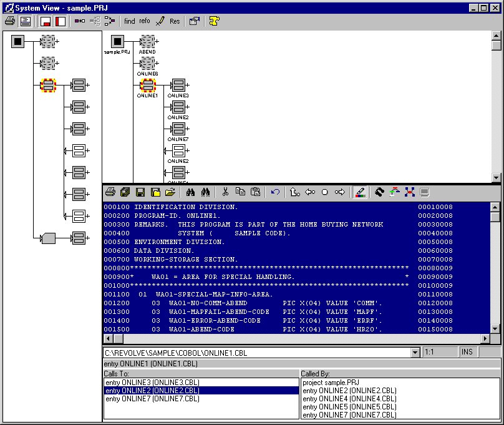Click the 'find' toolbar button
Viewport: 504px width, 425px height.
(x=130, y=21)
